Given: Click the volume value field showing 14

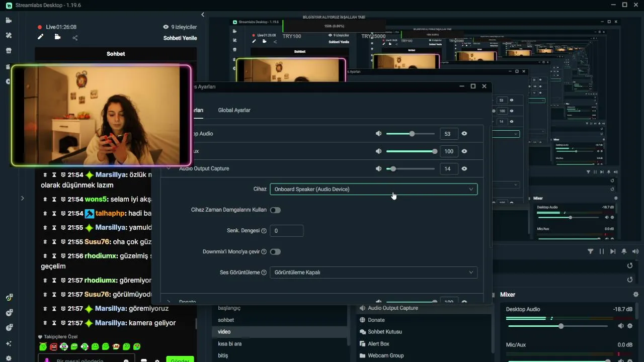Looking at the screenshot, I should pos(448,169).
